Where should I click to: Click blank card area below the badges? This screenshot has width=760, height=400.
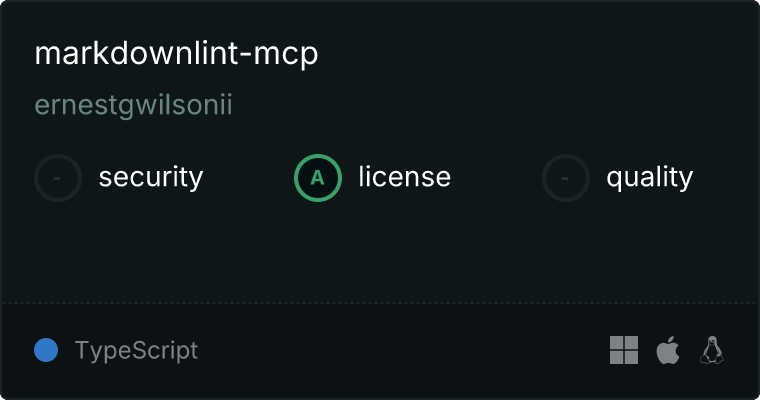(380, 252)
